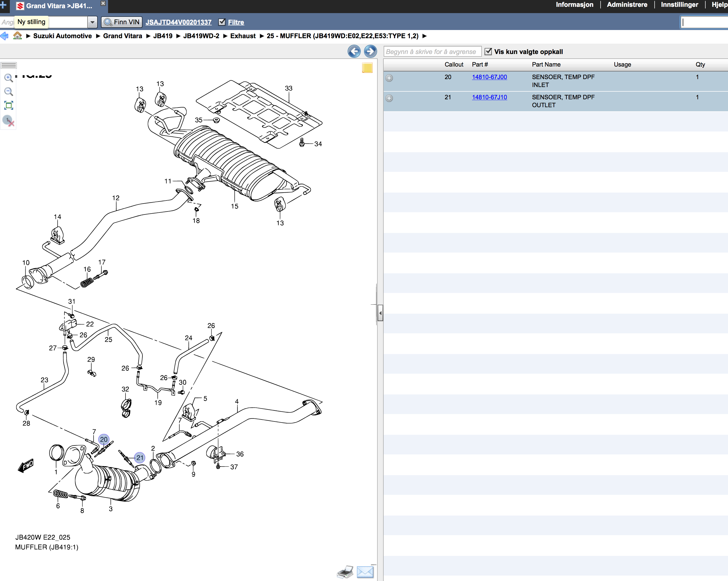Open the Hjelp menu

720,5
